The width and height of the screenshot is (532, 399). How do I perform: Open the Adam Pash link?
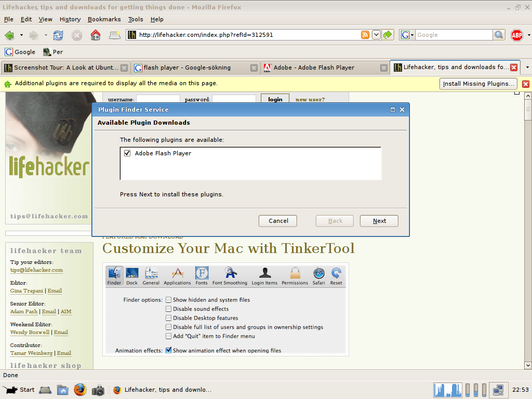click(24, 312)
